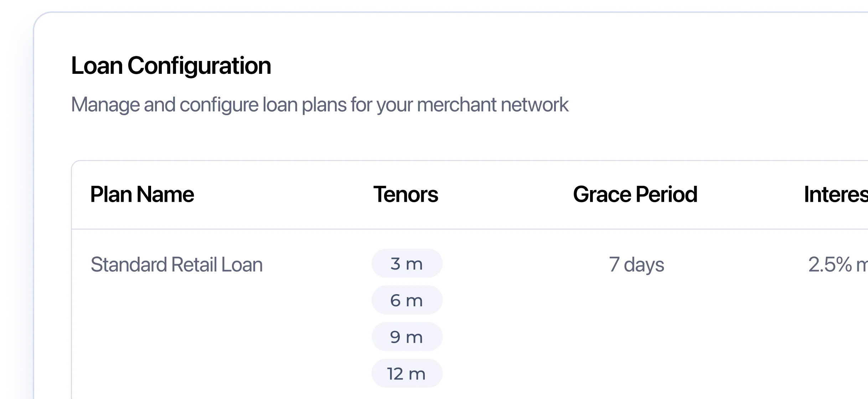Pick the 9 m tenor chip
The height and width of the screenshot is (399, 868).
[407, 337]
